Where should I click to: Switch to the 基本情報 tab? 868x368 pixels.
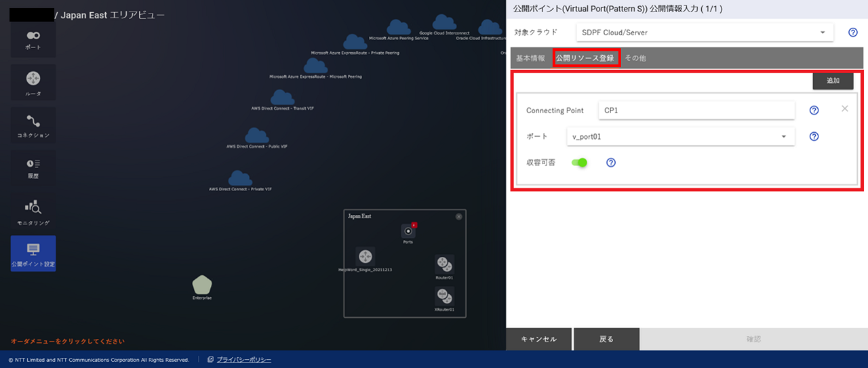(530, 58)
